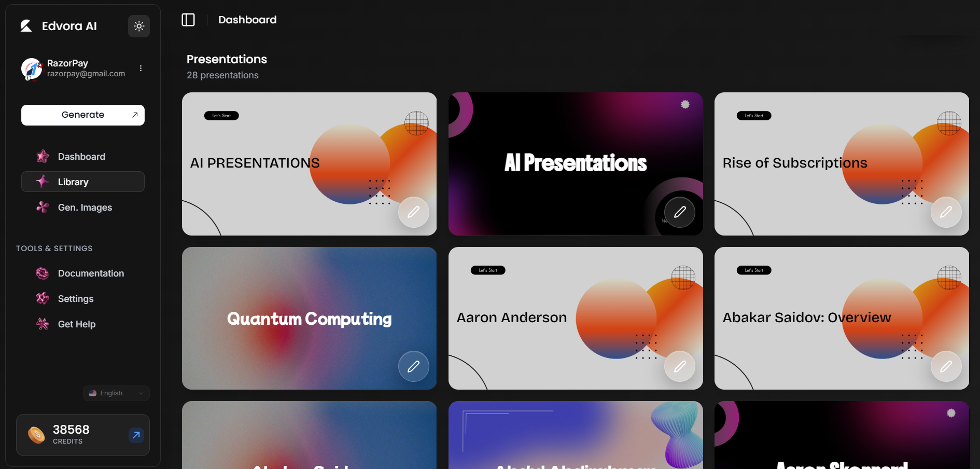This screenshot has height=469, width=980.
Task: Click the Settings icon in the sidebar
Action: 43,298
